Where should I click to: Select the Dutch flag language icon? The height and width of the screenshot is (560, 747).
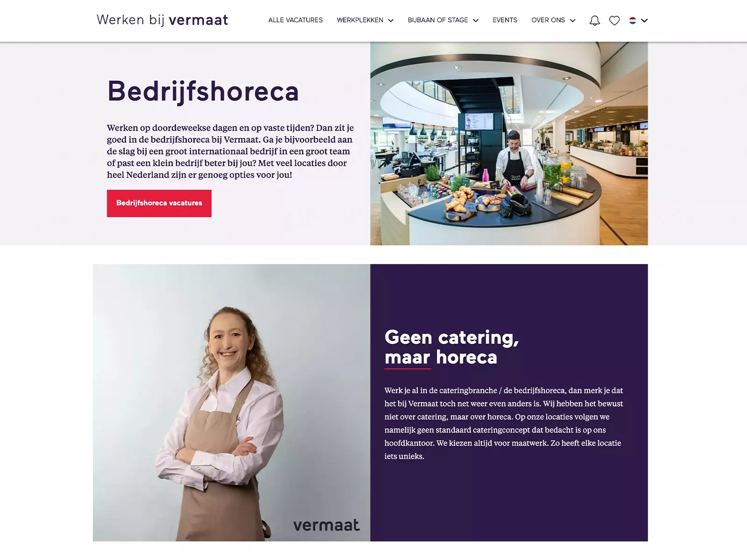[633, 21]
